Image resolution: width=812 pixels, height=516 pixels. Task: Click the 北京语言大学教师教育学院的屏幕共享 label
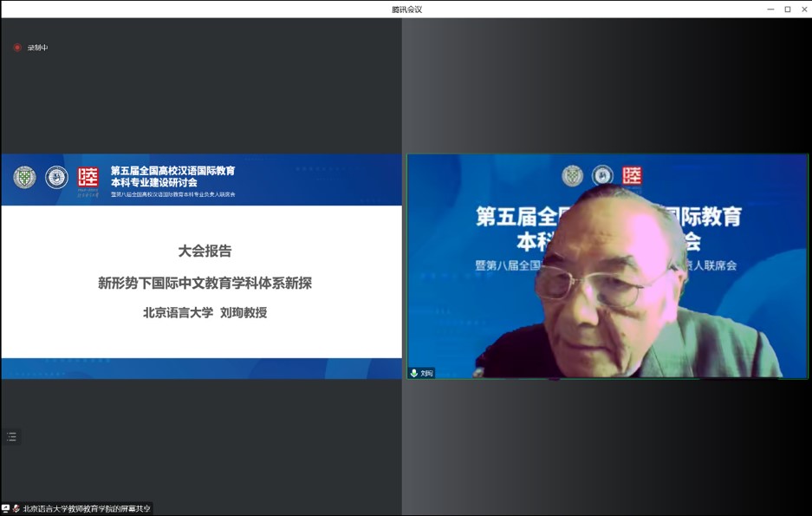[x=87, y=509]
